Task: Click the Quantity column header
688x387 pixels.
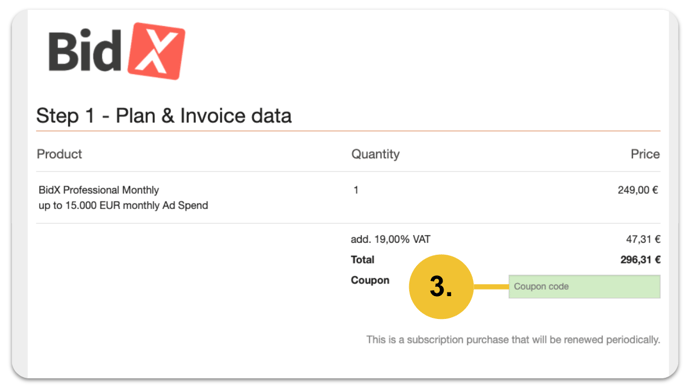Action: point(376,154)
